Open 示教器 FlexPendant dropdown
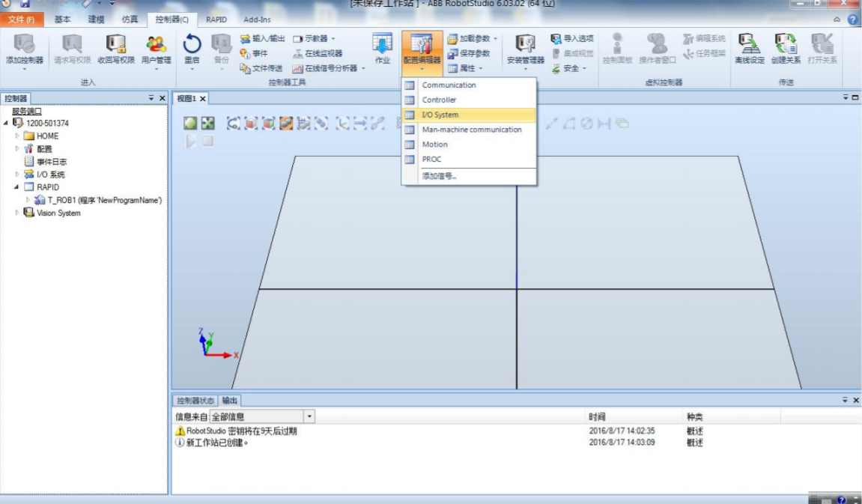The image size is (862, 504). 314,38
